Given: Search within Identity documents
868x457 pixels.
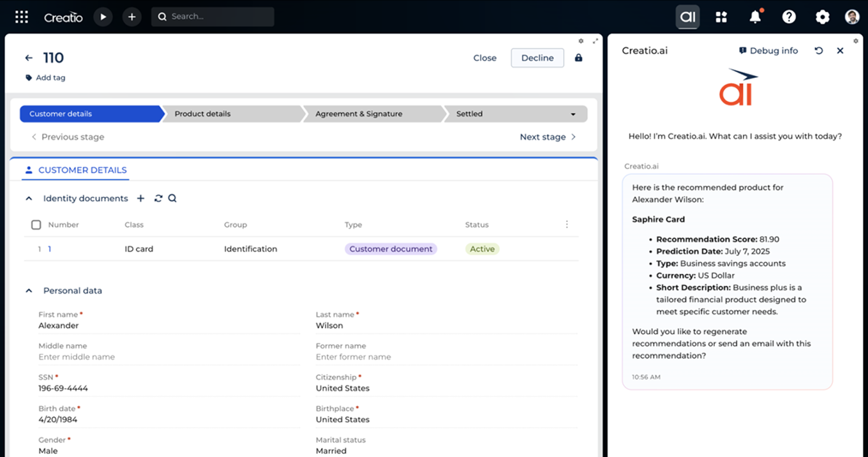Looking at the screenshot, I should [172, 199].
